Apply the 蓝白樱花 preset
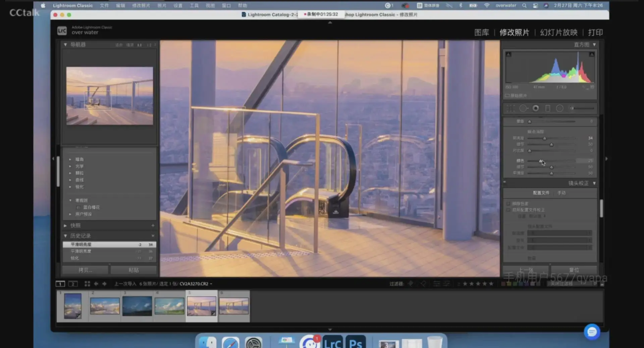 (91, 208)
